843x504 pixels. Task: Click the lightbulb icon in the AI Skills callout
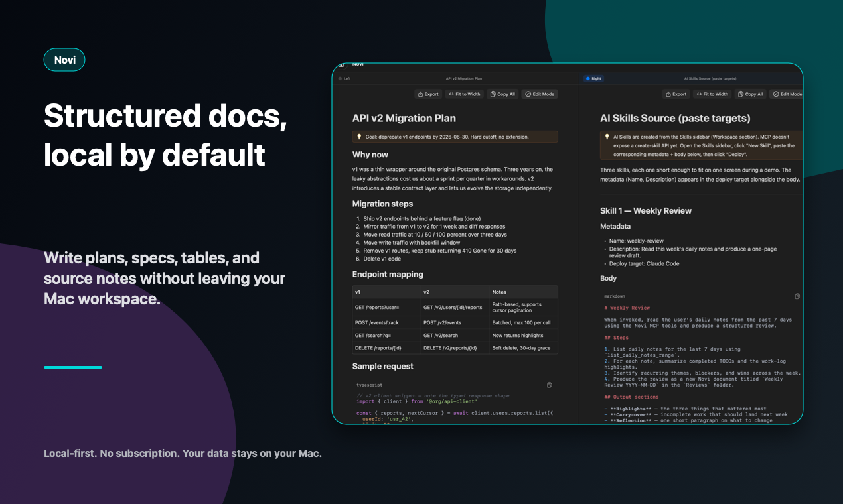coord(607,136)
